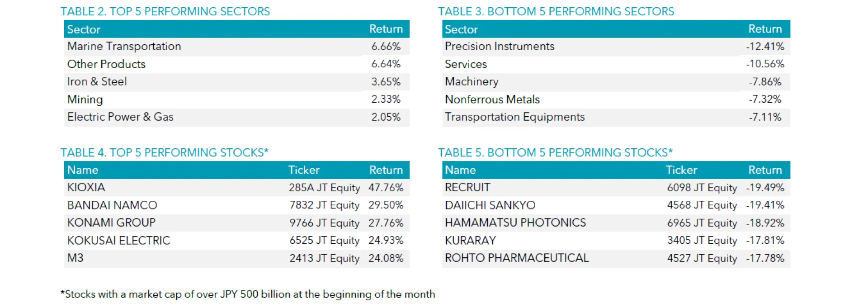The height and width of the screenshot is (308, 868).
Task: Select the Iron & Steel return 3.65%
Action: pos(386,82)
